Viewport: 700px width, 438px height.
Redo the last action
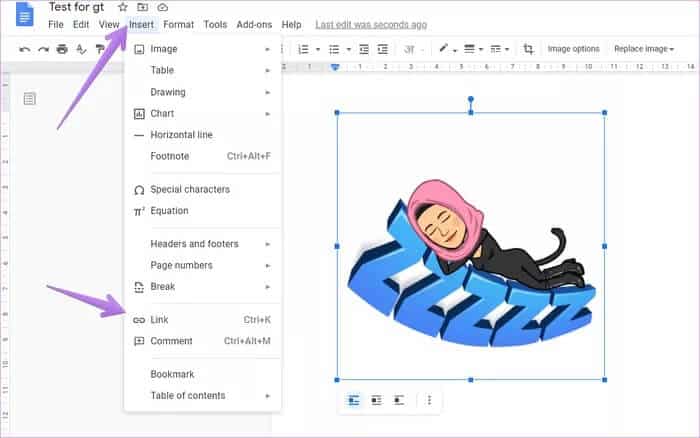43,49
